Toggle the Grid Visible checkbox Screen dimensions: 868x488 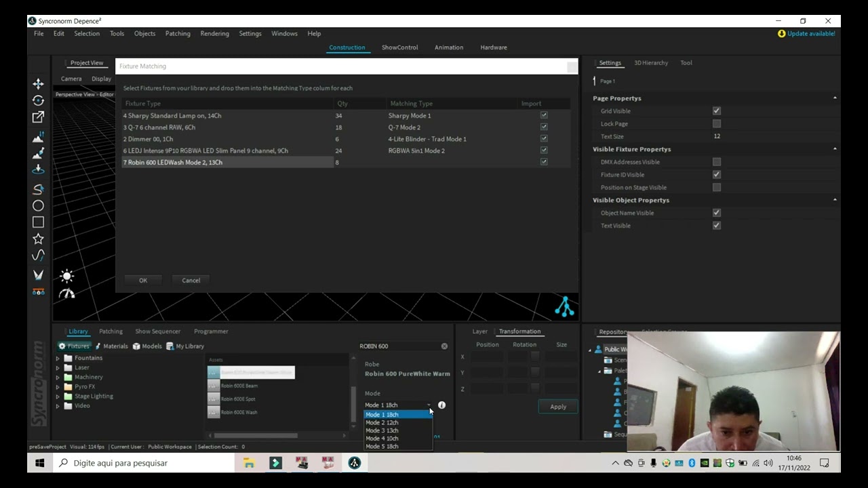coord(717,110)
